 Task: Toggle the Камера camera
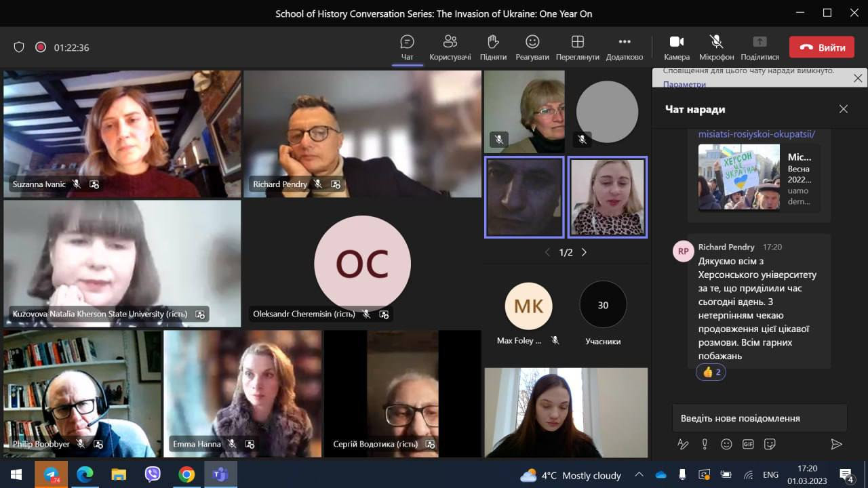point(677,47)
